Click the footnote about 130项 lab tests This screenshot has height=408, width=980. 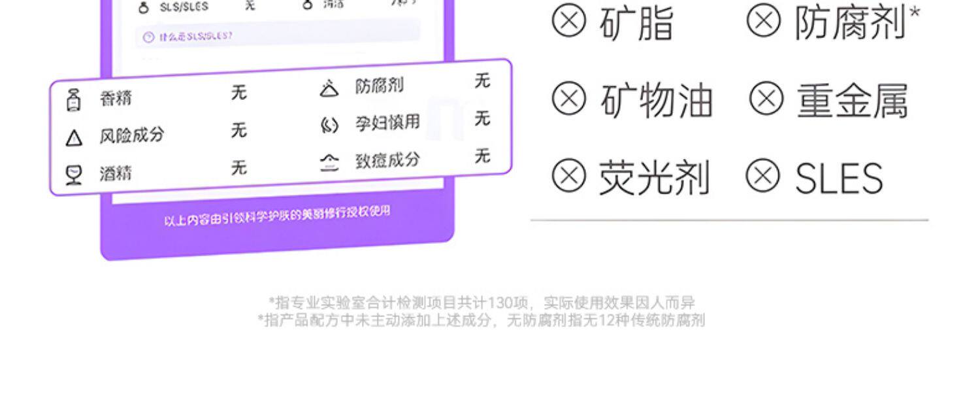(x=482, y=303)
